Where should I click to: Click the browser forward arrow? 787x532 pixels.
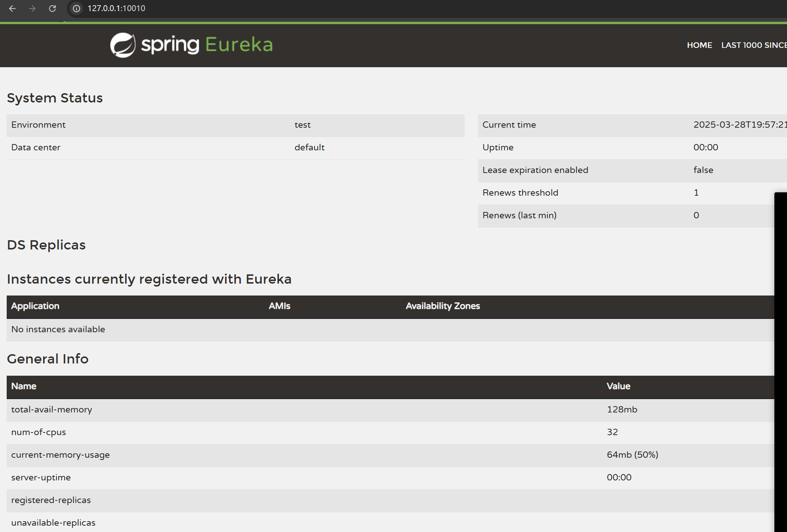[x=32, y=8]
